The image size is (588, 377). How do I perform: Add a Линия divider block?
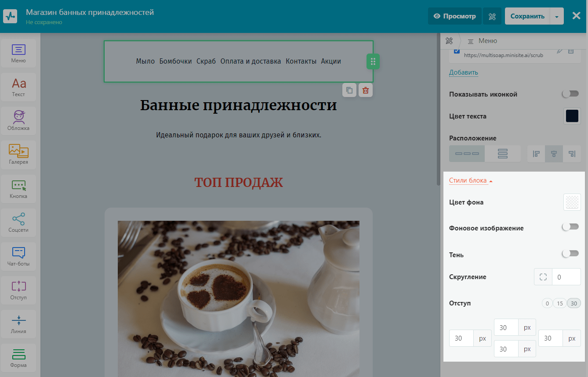[18, 324]
